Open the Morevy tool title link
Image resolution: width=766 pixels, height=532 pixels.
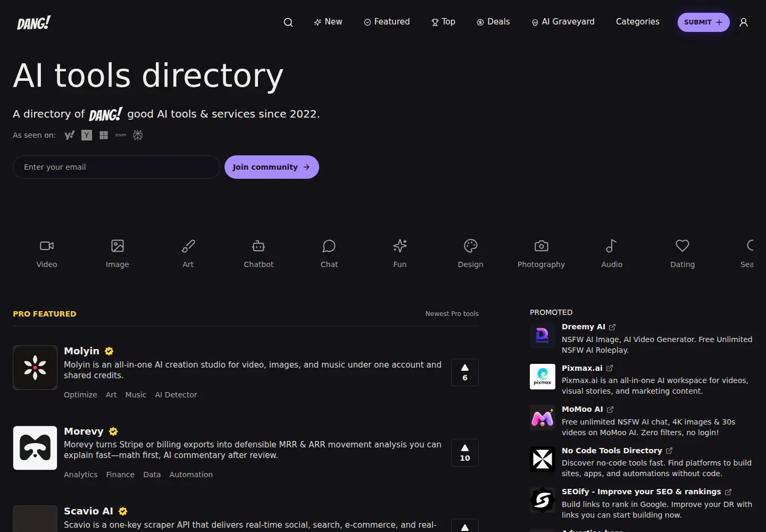(x=84, y=431)
